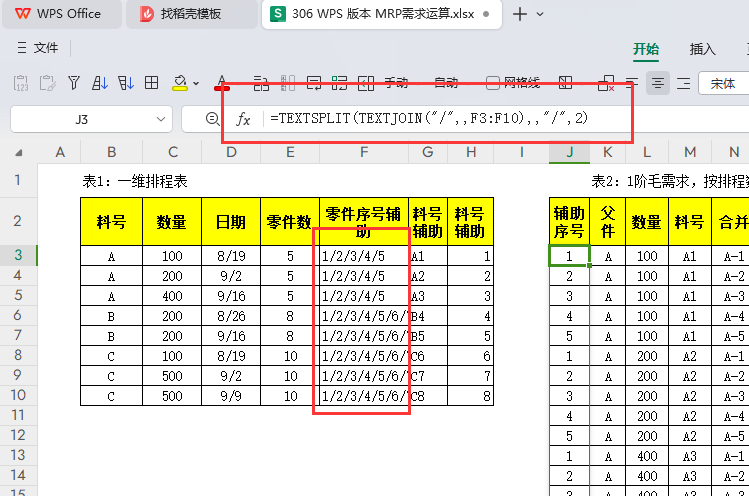The image size is (749, 496).
Task: Open the dropdown beside the new tab button
Action: pos(540,14)
